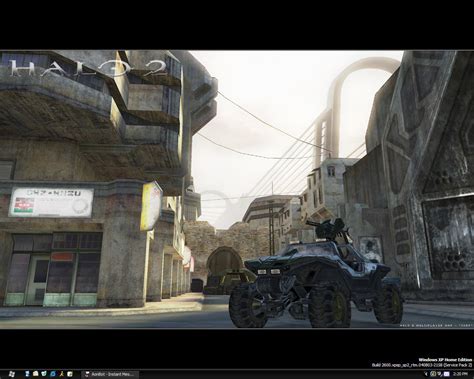Open the teal quick launch icon
474x379 pixels.
44,374
